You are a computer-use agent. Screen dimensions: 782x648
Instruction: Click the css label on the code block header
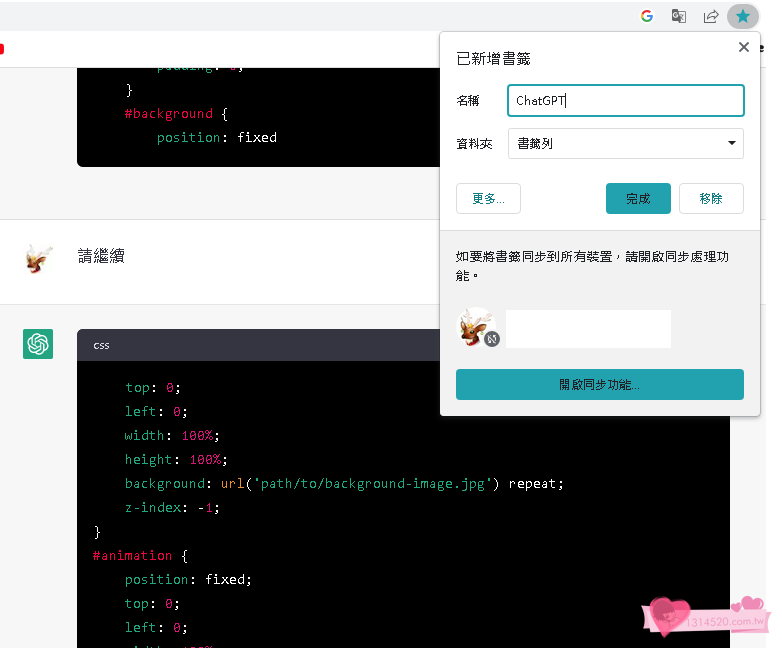coord(101,345)
